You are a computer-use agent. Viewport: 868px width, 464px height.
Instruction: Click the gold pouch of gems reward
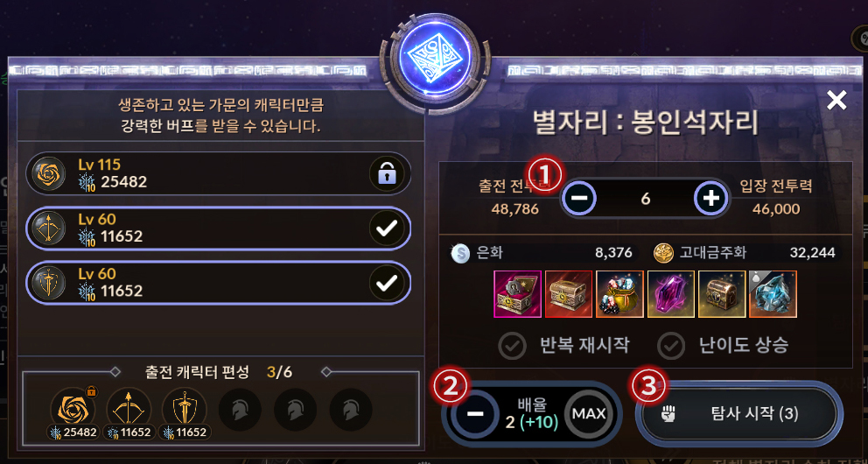pyautogui.click(x=620, y=294)
